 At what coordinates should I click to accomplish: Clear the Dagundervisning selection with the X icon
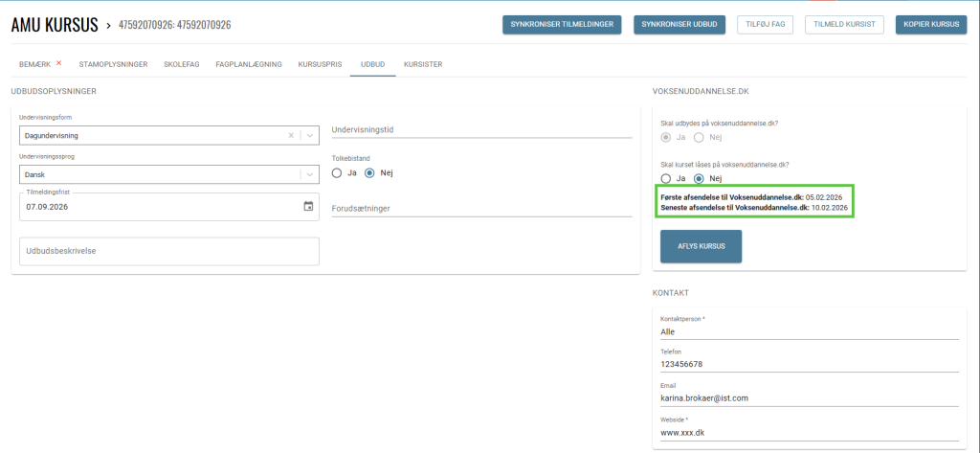click(291, 136)
